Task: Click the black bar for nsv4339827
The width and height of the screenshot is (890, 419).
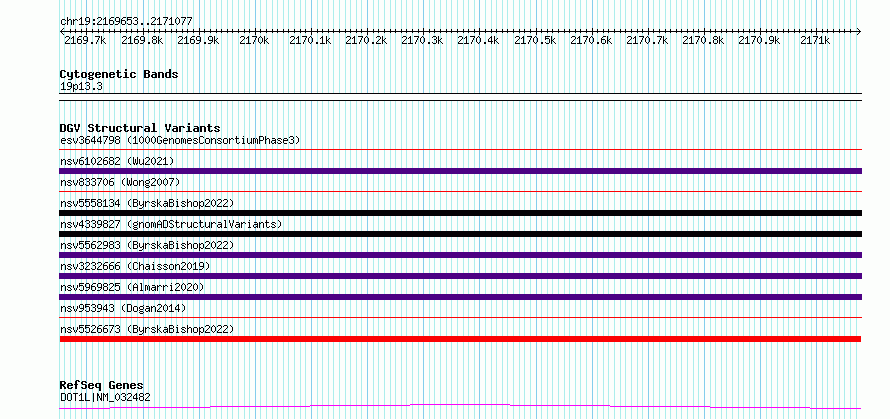Action: (460, 234)
